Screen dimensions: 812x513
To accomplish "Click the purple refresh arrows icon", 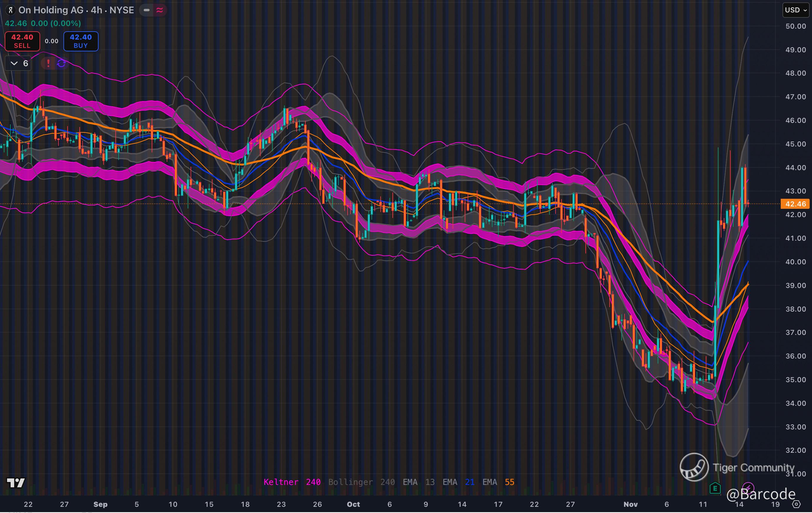I will (61, 63).
